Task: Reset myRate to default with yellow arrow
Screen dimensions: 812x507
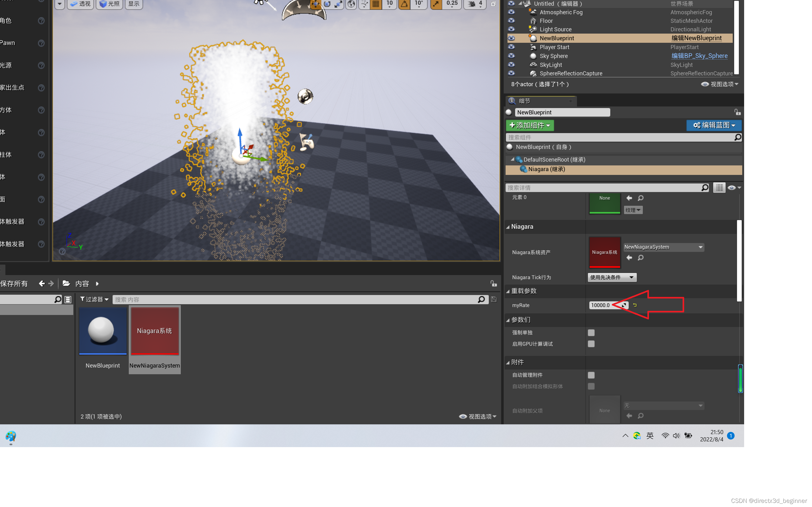Action: [x=635, y=305]
